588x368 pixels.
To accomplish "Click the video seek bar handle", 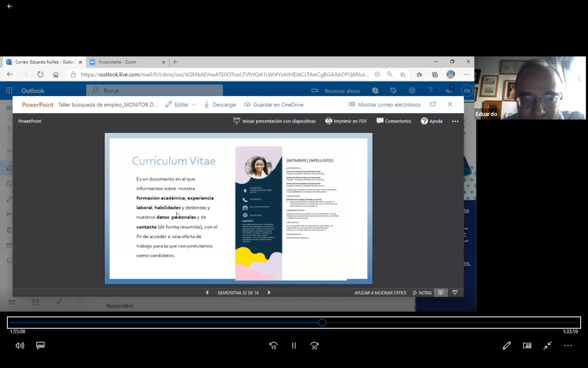I will click(322, 323).
